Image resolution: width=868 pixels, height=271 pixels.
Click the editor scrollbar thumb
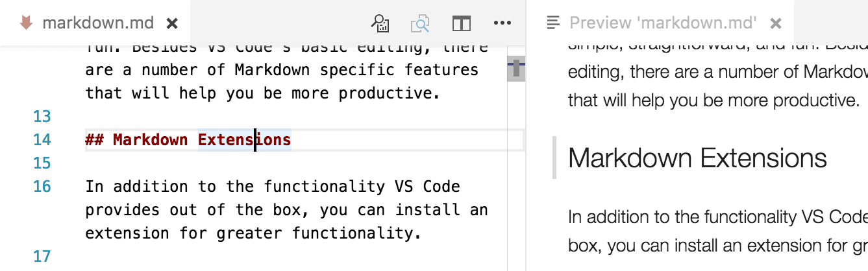pos(516,69)
